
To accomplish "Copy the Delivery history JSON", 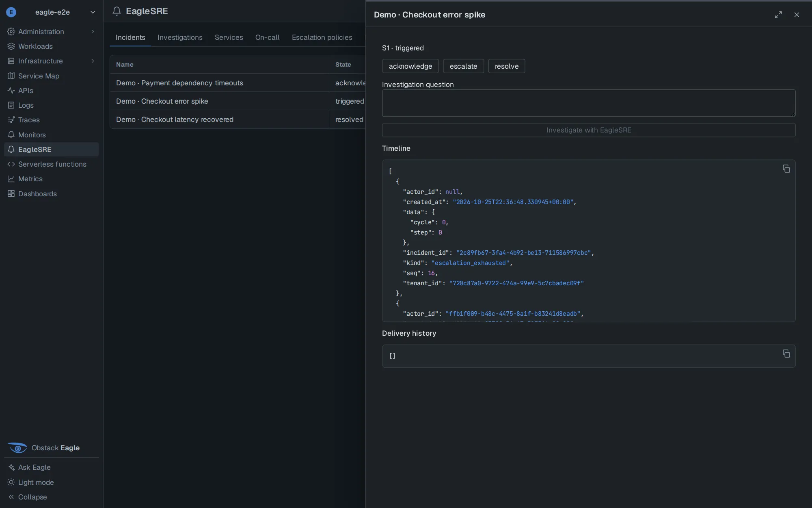I will pyautogui.click(x=786, y=354).
